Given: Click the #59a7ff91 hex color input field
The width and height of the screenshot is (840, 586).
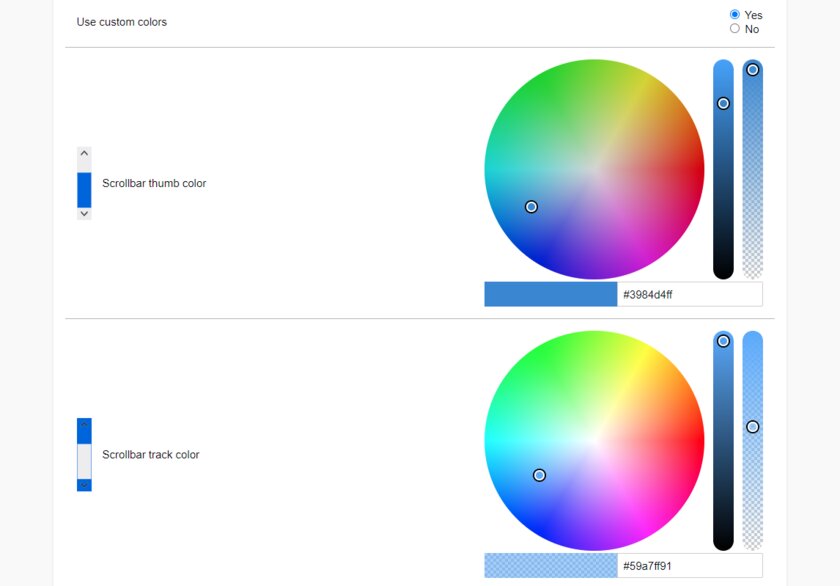Looking at the screenshot, I should pos(689,566).
